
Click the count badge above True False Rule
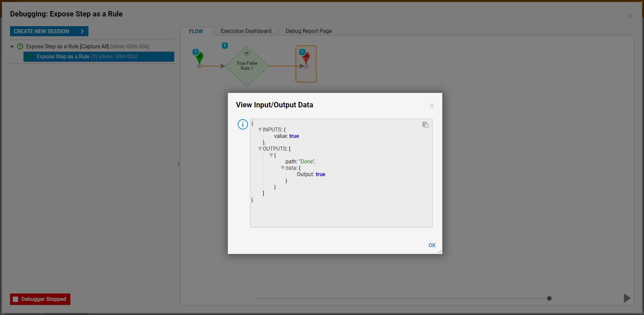(225, 45)
